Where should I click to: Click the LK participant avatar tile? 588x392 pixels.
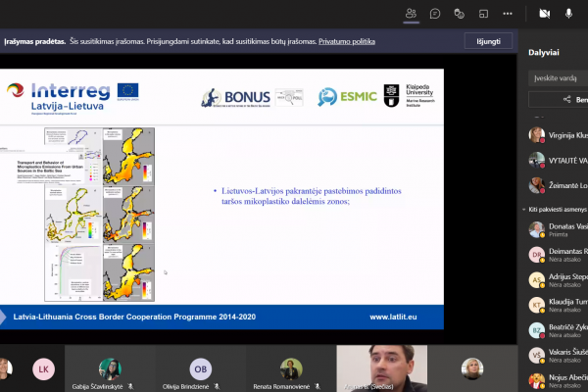(x=43, y=369)
